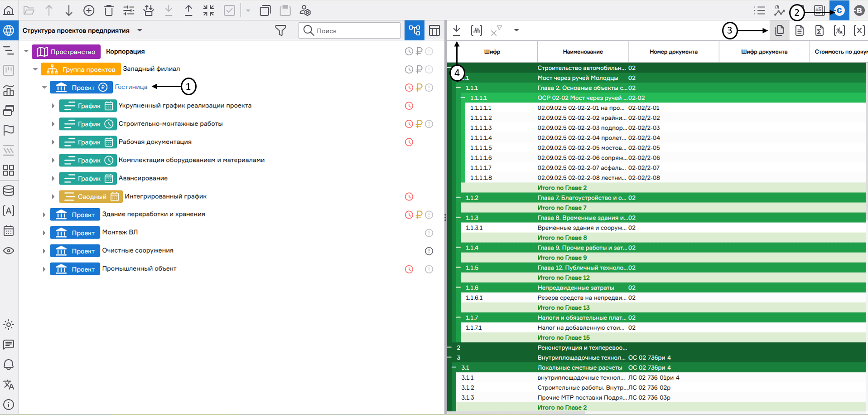Viewport: 868px width, 415px height.
Task: Open the Гостиница project link
Action: pos(131,87)
